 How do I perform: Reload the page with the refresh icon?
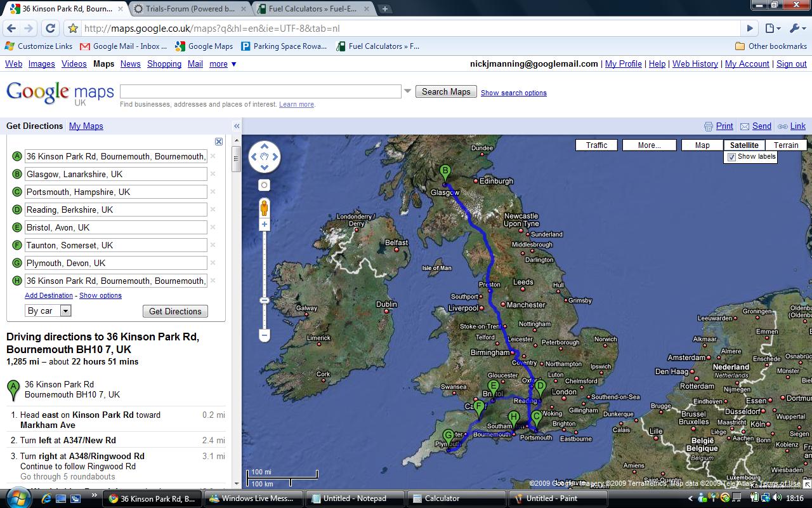pyautogui.click(x=50, y=29)
